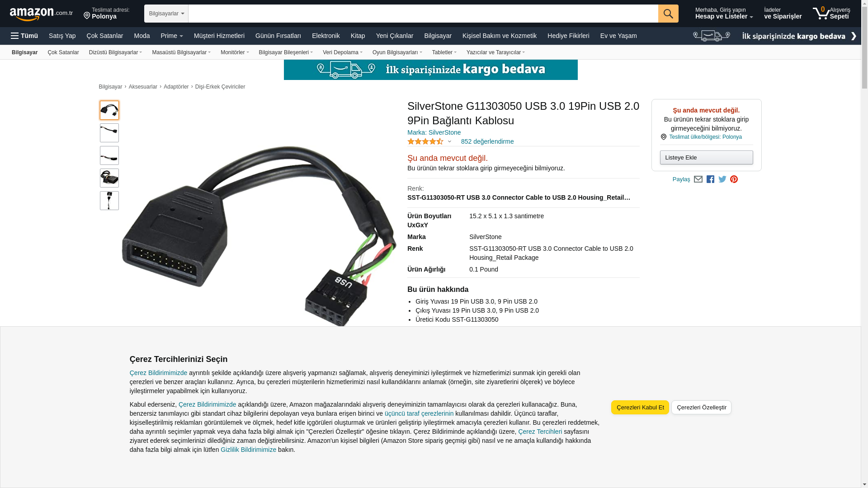Viewport: 868px width, 488px height.
Task: Share the product via email icon
Action: [x=698, y=179]
